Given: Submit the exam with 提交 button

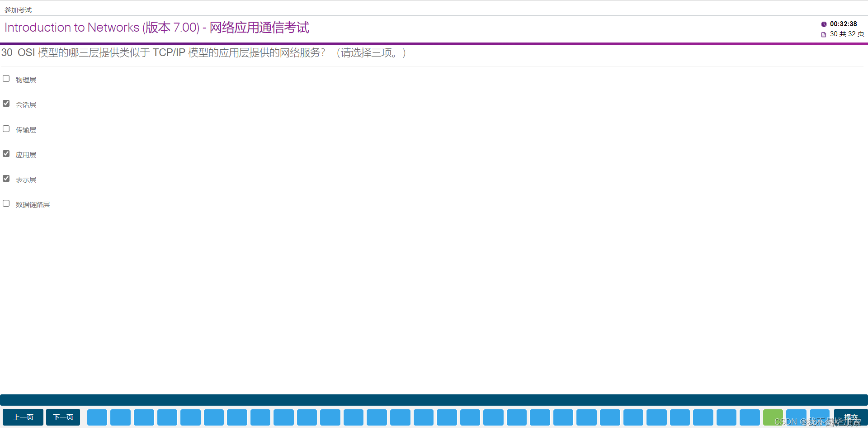Looking at the screenshot, I should click(x=850, y=417).
